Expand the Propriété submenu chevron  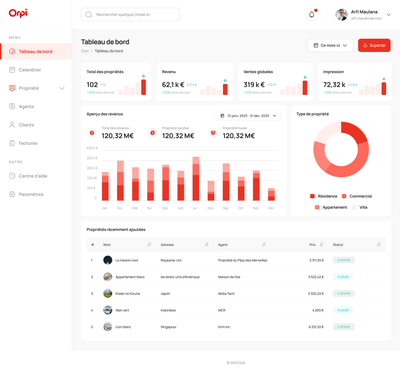62,88
